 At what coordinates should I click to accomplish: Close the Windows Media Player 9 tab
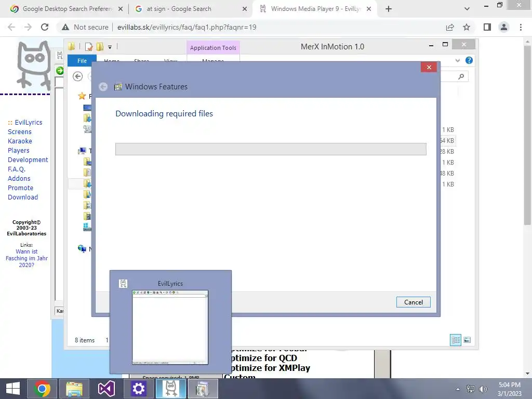(369, 9)
